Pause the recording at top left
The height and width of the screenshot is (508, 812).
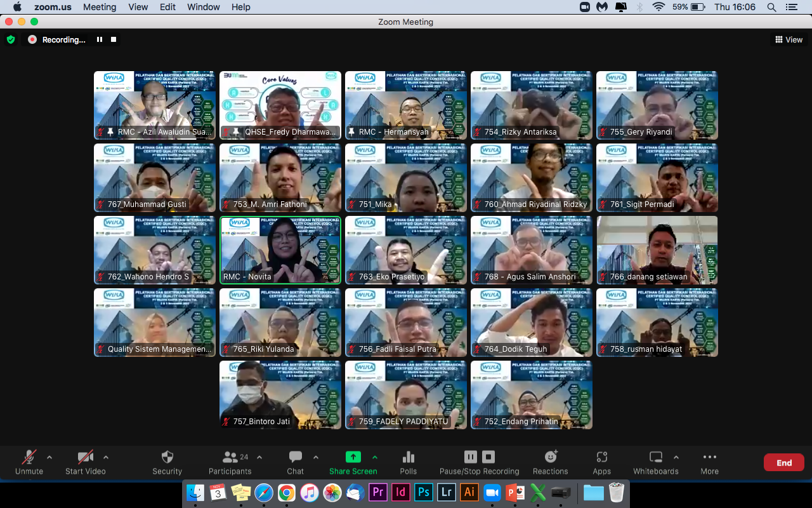[x=100, y=39]
